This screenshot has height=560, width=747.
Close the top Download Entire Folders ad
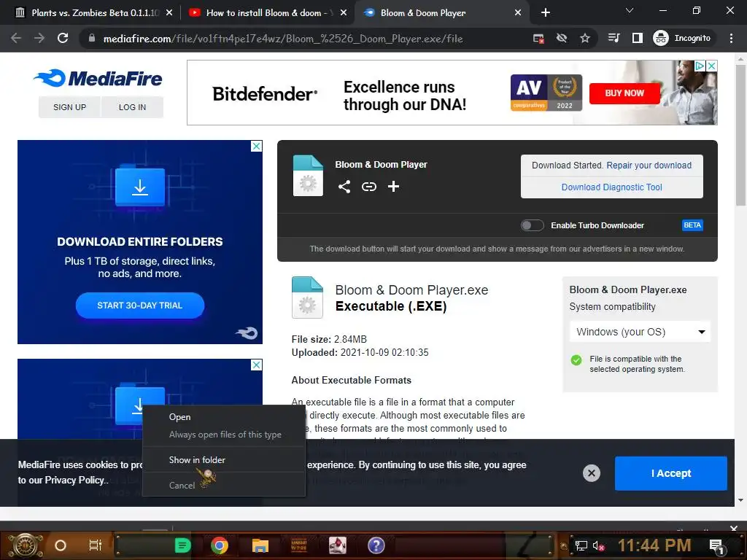click(x=256, y=146)
